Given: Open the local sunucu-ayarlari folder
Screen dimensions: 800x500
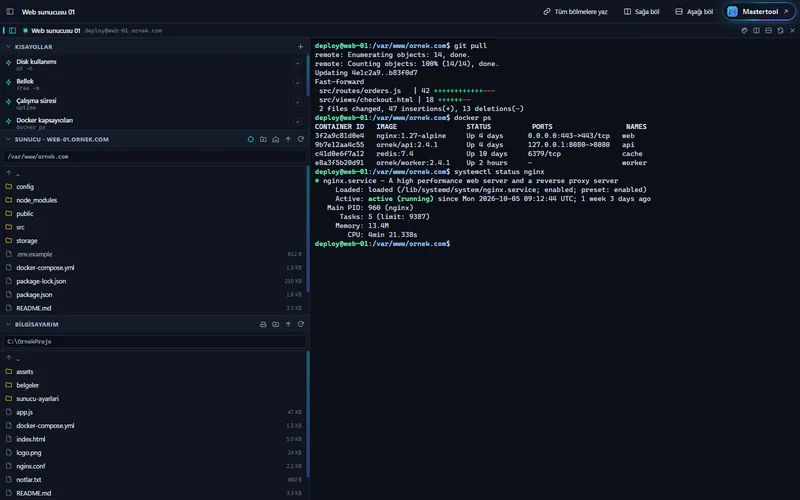Looking at the screenshot, I should pyautogui.click(x=153, y=398).
